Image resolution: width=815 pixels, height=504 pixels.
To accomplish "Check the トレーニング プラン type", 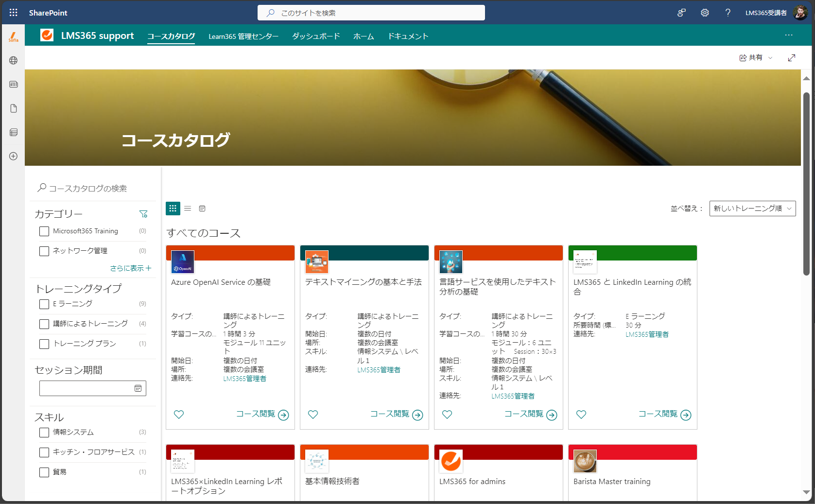I will [44, 344].
